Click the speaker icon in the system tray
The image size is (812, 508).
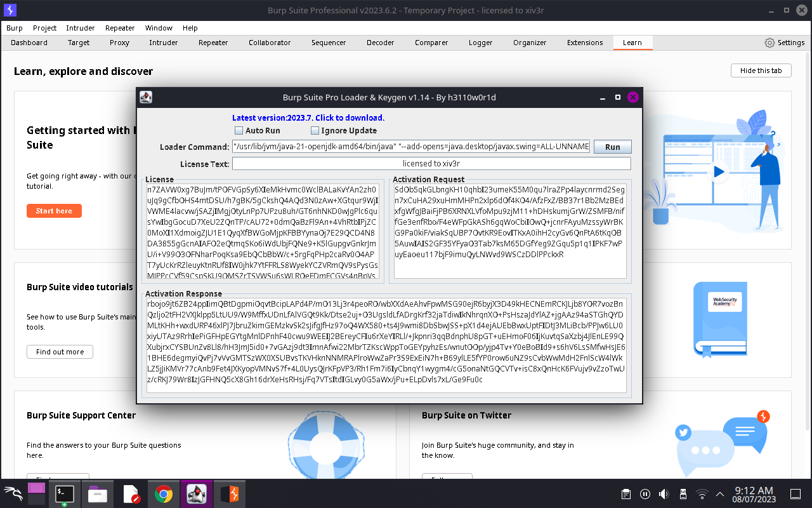(x=664, y=493)
